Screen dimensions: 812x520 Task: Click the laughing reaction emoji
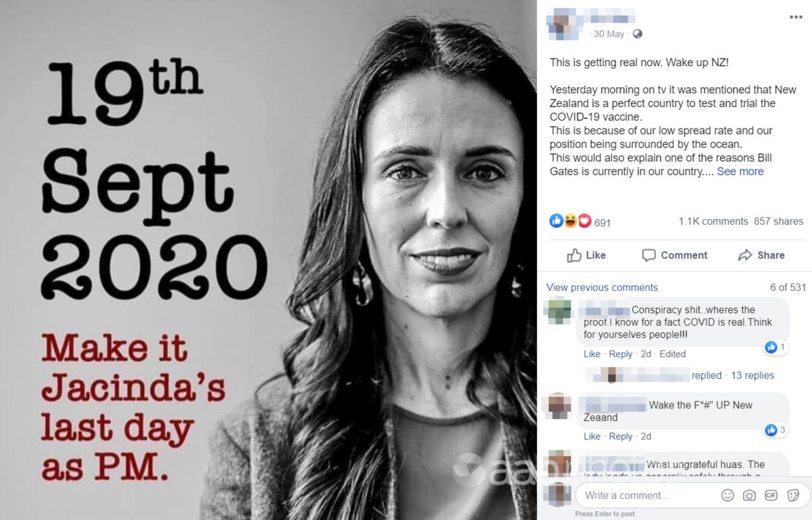click(x=571, y=221)
